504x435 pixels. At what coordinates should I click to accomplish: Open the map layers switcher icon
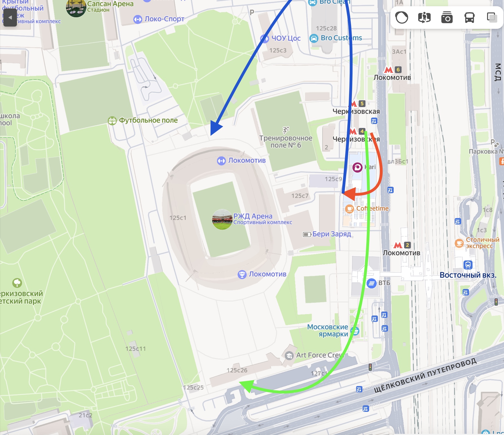492,18
